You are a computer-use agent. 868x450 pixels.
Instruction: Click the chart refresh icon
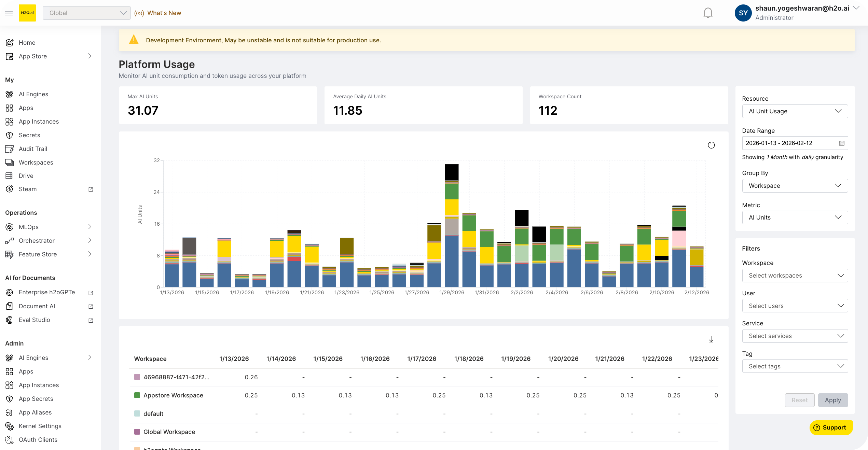[x=712, y=145]
